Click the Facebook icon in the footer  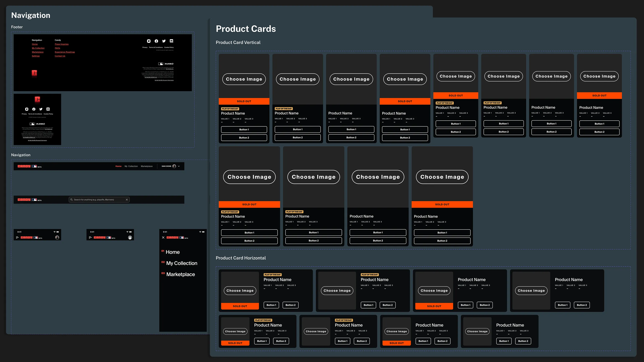click(x=157, y=41)
